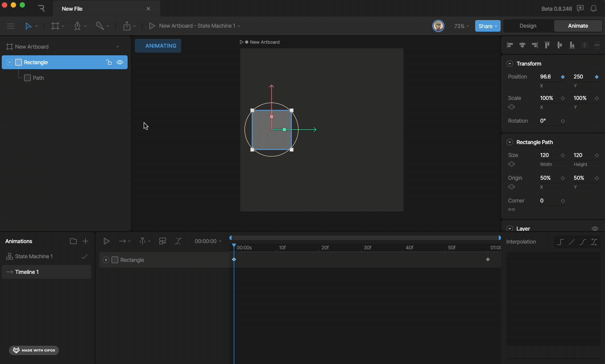
Task: Add a new animation with the plus icon
Action: click(x=86, y=241)
